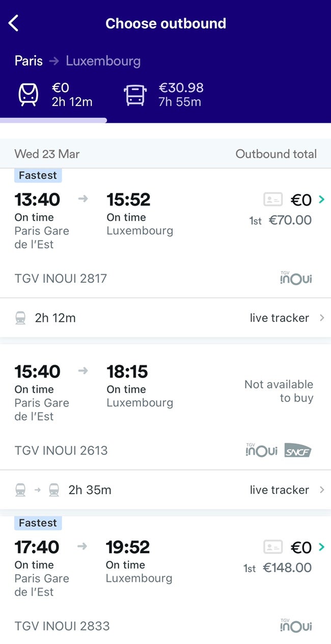Select the train travel mode icon

click(27, 95)
